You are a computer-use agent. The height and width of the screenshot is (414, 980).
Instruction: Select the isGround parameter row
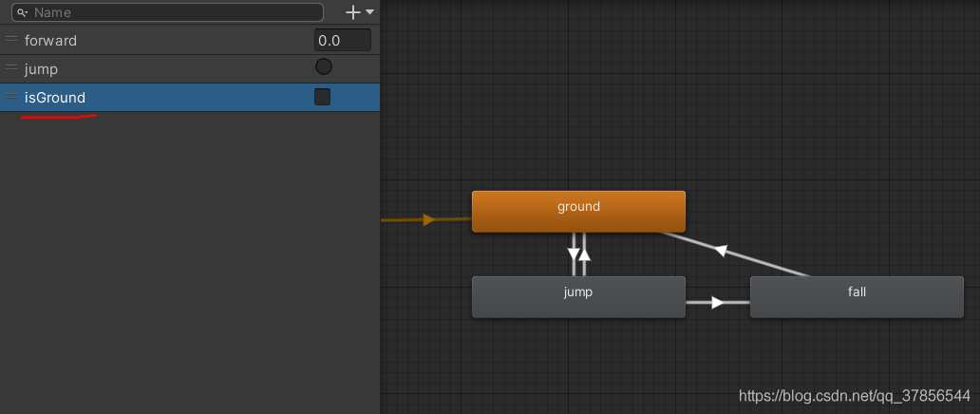[190, 98]
